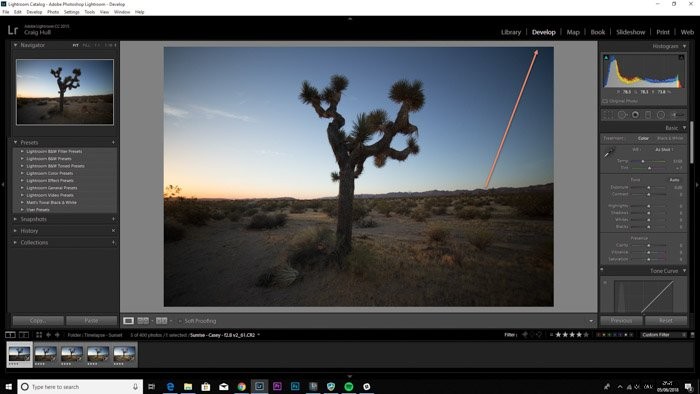
Task: Select the Crop Overlay tool
Action: pos(608,115)
